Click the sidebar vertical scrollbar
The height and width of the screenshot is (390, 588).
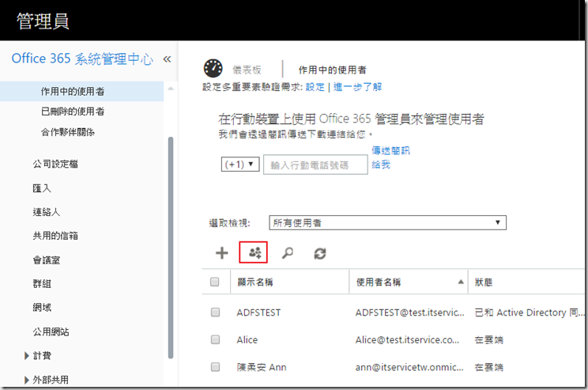pyautogui.click(x=170, y=237)
